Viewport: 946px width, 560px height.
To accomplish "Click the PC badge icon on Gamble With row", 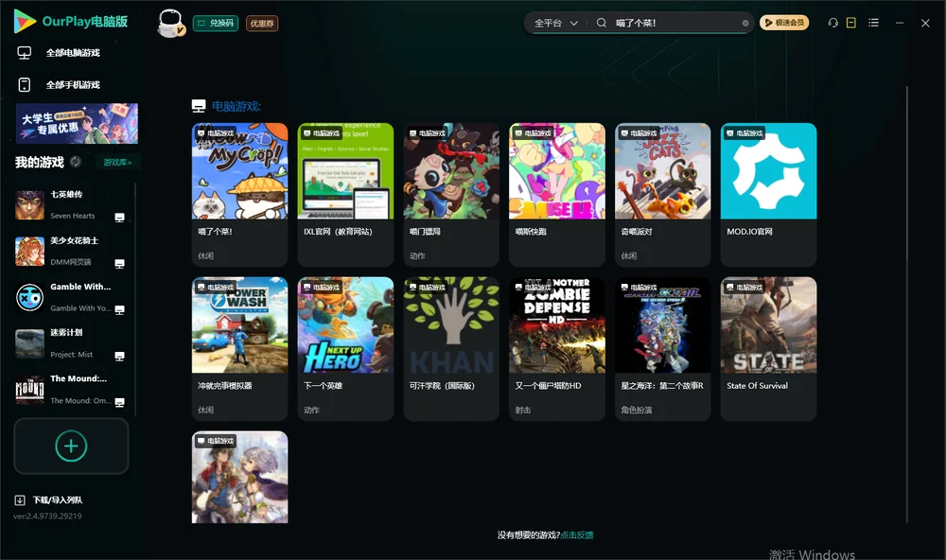I will (x=119, y=309).
